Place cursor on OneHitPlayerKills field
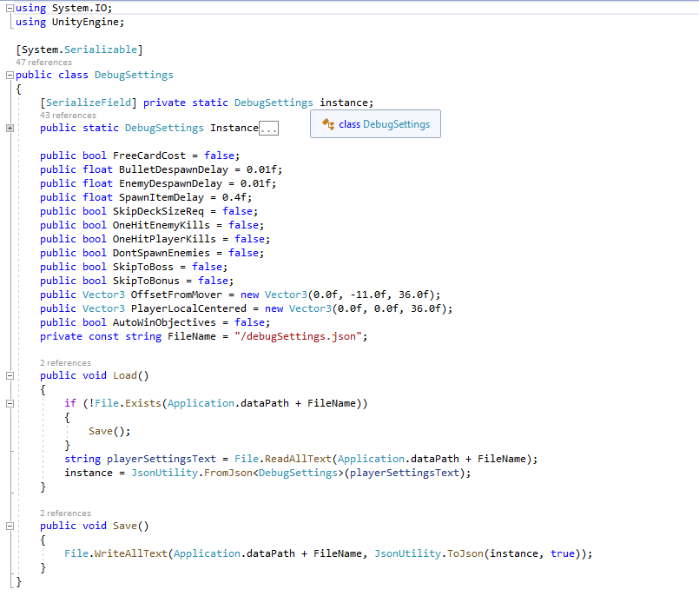The height and width of the screenshot is (616, 699). point(164,239)
